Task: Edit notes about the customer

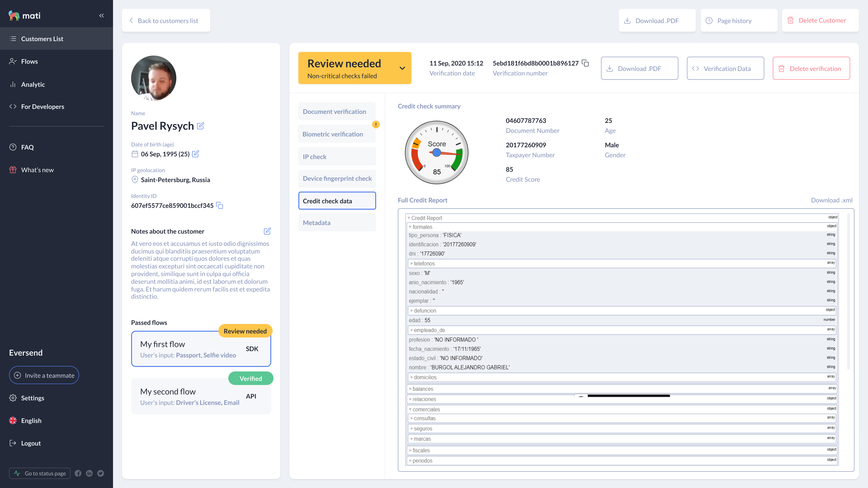Action: (x=267, y=231)
